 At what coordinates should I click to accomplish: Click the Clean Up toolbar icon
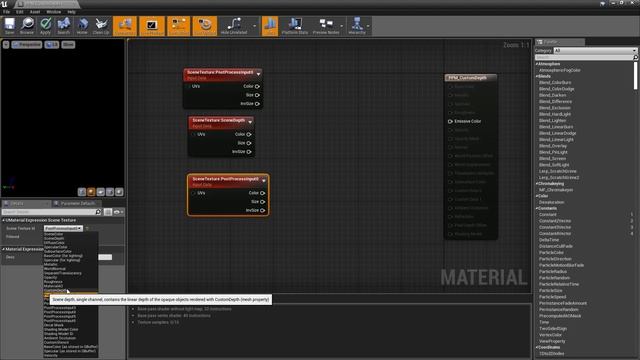coord(101,26)
